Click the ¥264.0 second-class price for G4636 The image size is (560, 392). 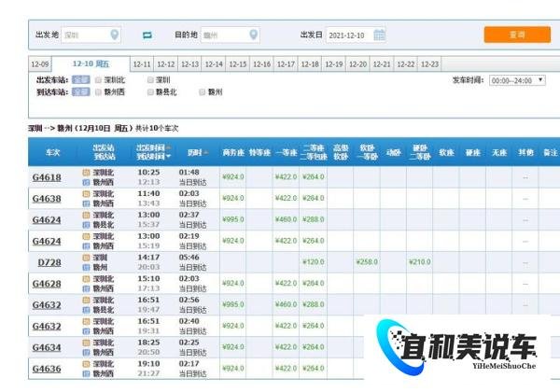tap(314, 369)
